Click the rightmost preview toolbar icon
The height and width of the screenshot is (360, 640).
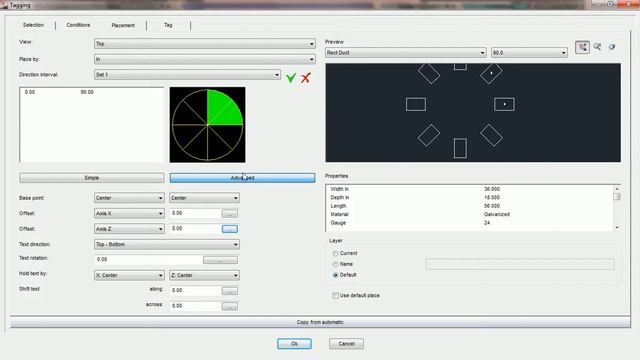point(612,47)
